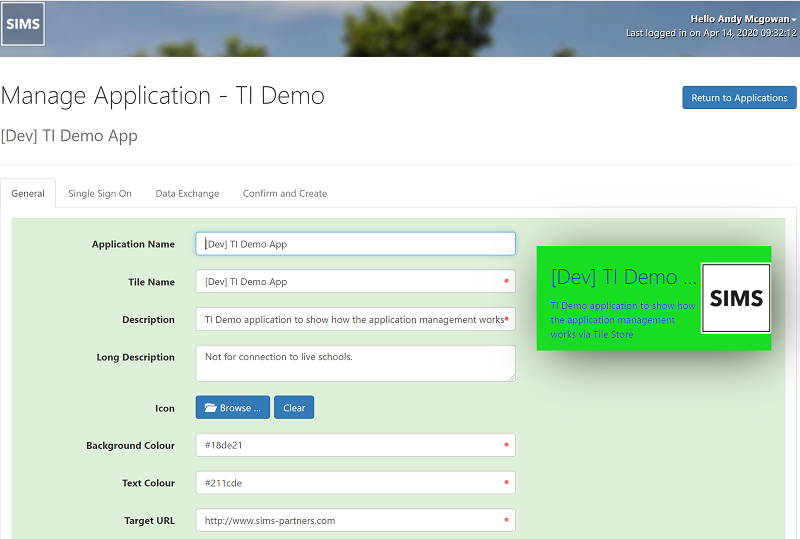The image size is (800, 539).
Task: Go to Confirm and Create tab
Action: point(285,193)
